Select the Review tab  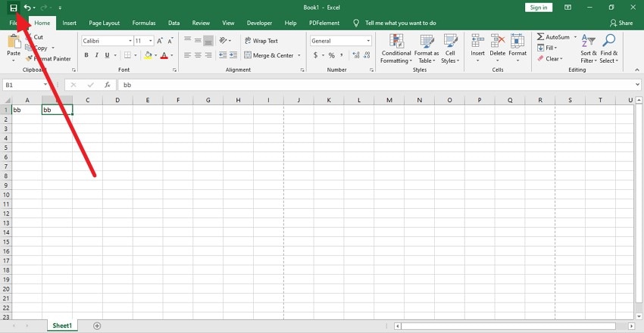[x=201, y=23]
